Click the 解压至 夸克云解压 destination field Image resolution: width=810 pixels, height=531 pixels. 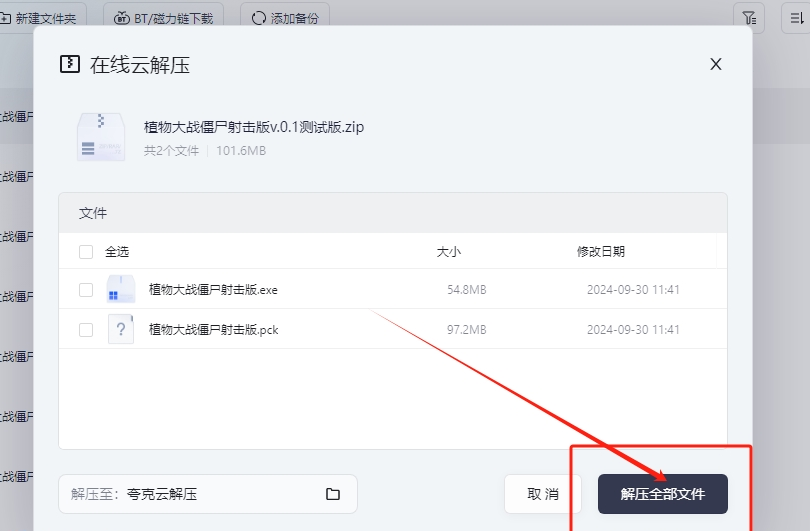208,494
